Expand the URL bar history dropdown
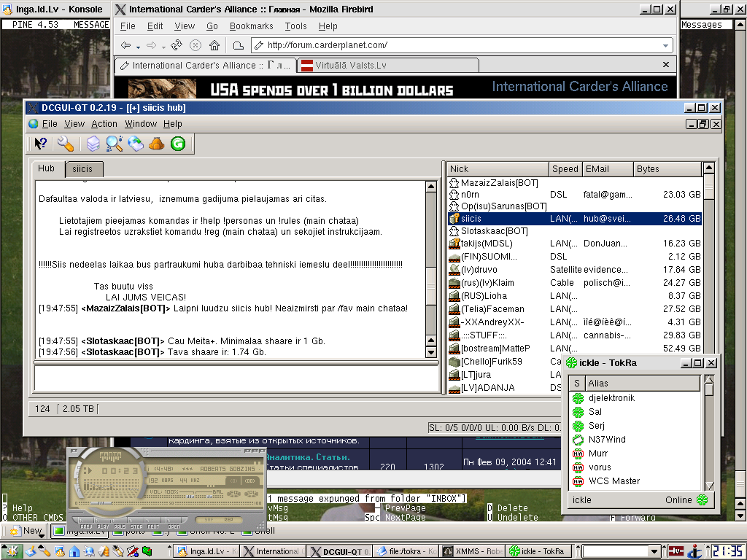 click(665, 46)
